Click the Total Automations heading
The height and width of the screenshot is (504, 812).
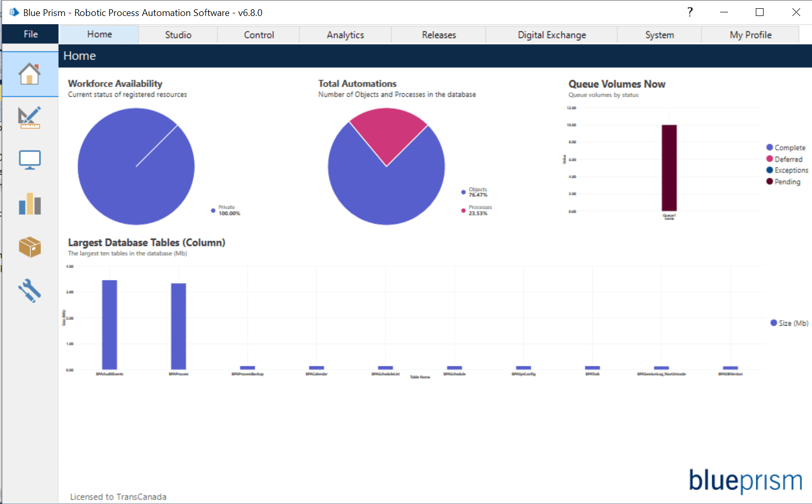click(x=357, y=83)
